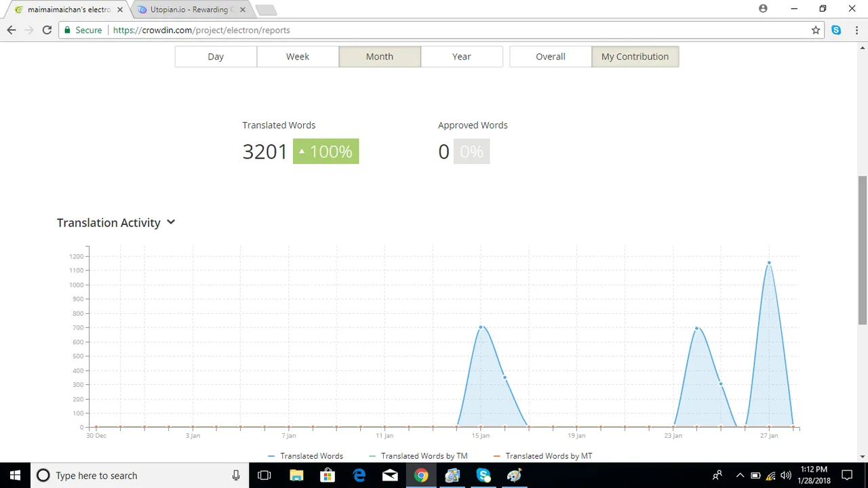The width and height of the screenshot is (868, 488).
Task: Toggle the Translated Words by TM series
Action: tap(418, 456)
